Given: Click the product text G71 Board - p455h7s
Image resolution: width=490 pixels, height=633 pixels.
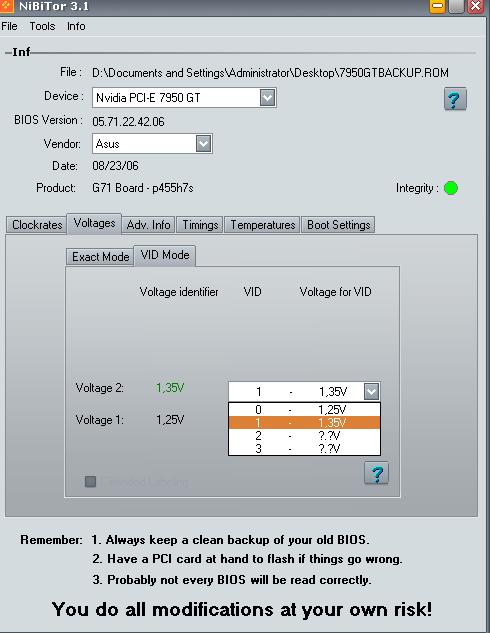Looking at the screenshot, I should pos(142,188).
